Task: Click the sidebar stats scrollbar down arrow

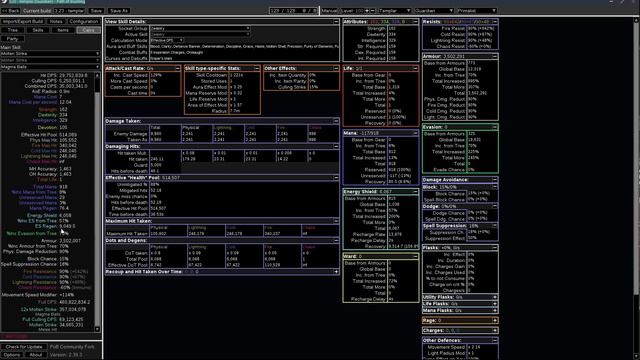Action: tap(97, 329)
